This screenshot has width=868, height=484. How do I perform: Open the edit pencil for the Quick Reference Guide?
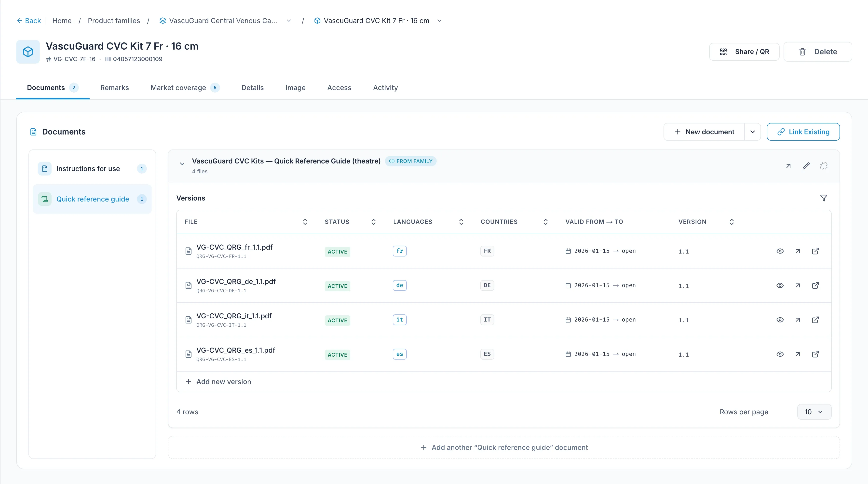[x=806, y=166]
